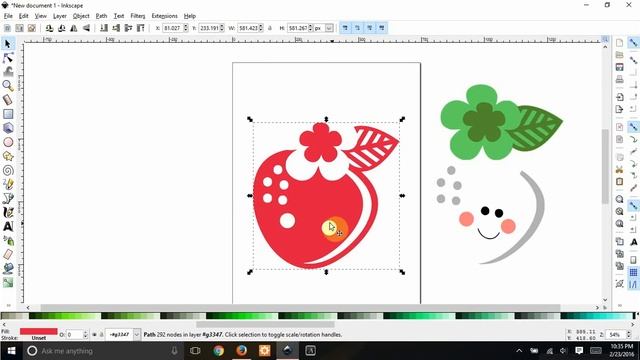Select the Calligraphy tool
This screenshot has height=360, width=640.
pos(8,212)
